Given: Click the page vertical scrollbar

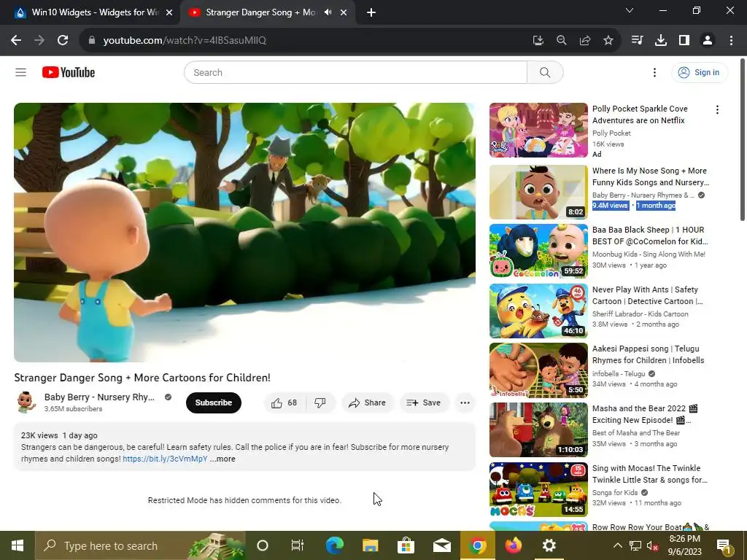Looking at the screenshot, I should (743, 139).
